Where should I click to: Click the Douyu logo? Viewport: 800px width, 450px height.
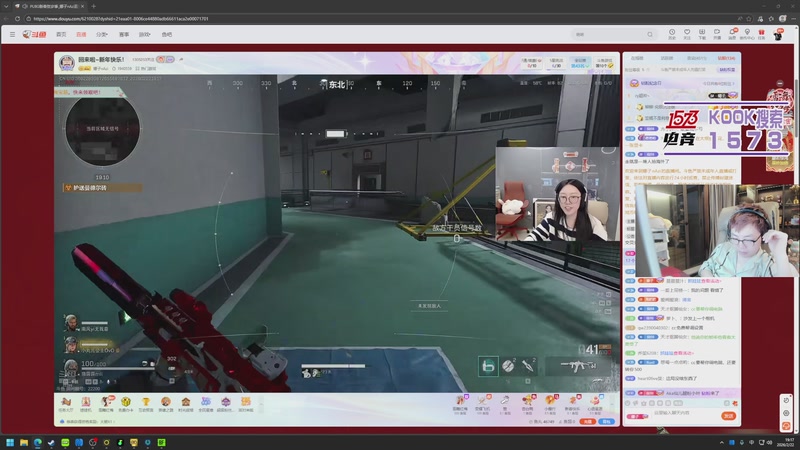pos(34,35)
